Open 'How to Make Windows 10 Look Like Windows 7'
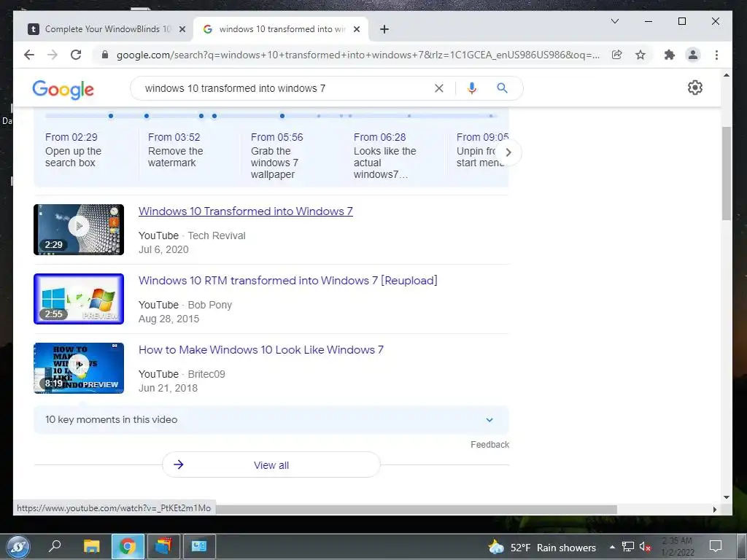 [x=260, y=350]
